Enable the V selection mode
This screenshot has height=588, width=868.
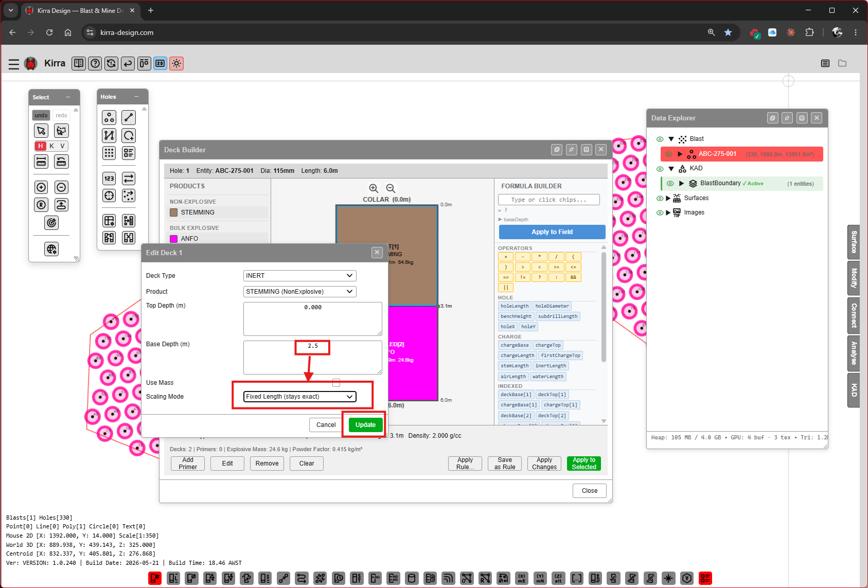point(63,146)
